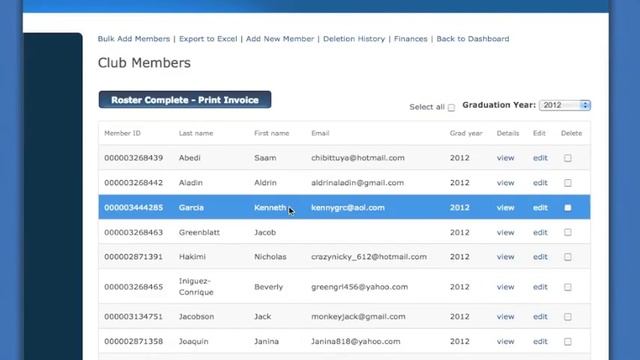Click the First name column header
The width and height of the screenshot is (640, 360).
coord(271,133)
